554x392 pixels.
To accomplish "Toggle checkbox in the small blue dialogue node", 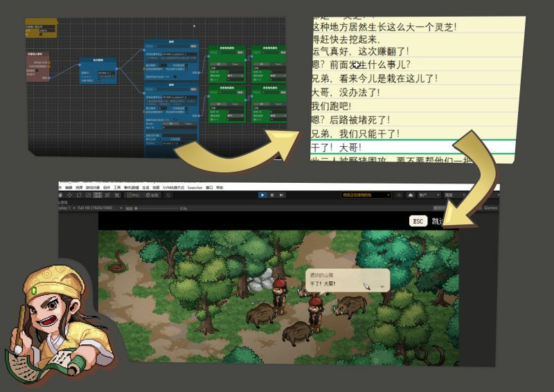I will 98,80.
